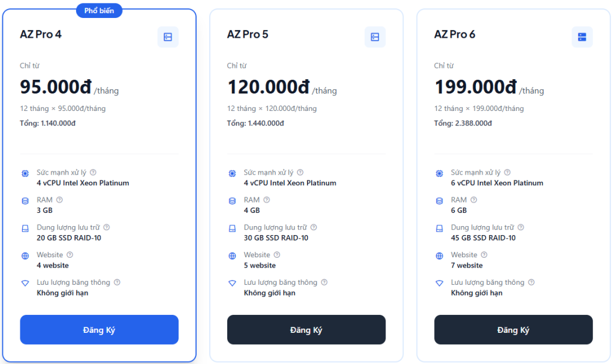The image size is (614, 364).
Task: Click the bandwidth icon in AZ Pro 4
Action: pos(25,283)
